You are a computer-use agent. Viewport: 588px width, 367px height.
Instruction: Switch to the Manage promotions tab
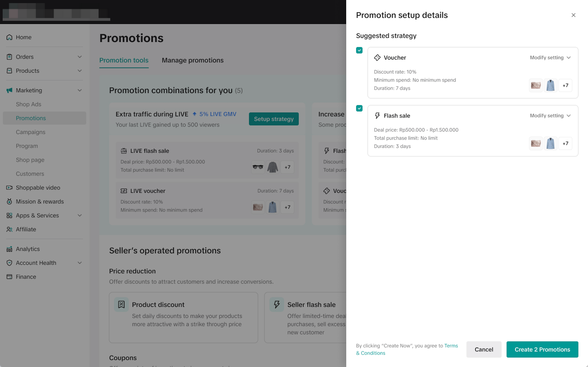point(193,60)
